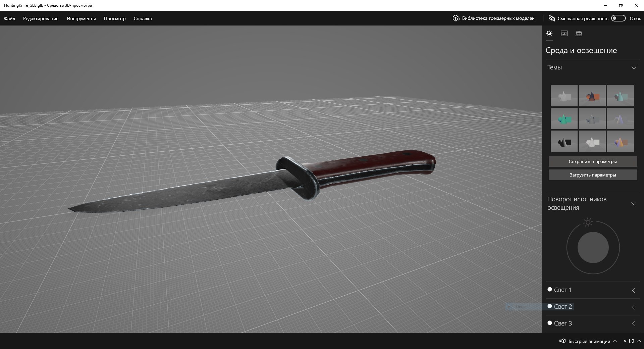Open the Редактирование menu

pos(41,18)
